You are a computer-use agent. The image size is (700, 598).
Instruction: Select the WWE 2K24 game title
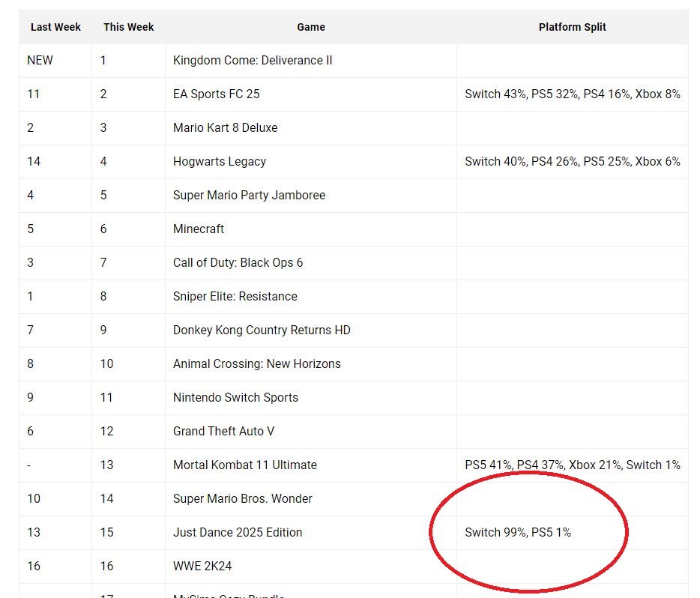[x=202, y=567]
